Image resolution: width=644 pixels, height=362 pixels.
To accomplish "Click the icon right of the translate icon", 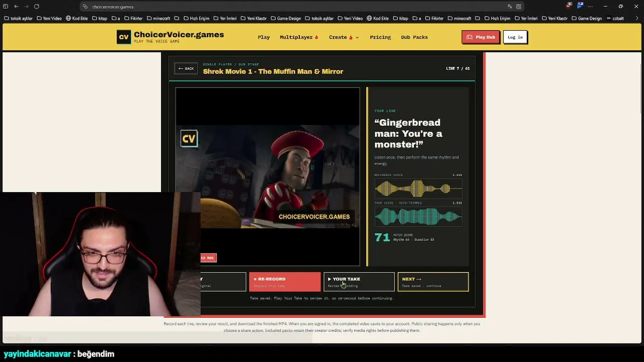I will [519, 7].
